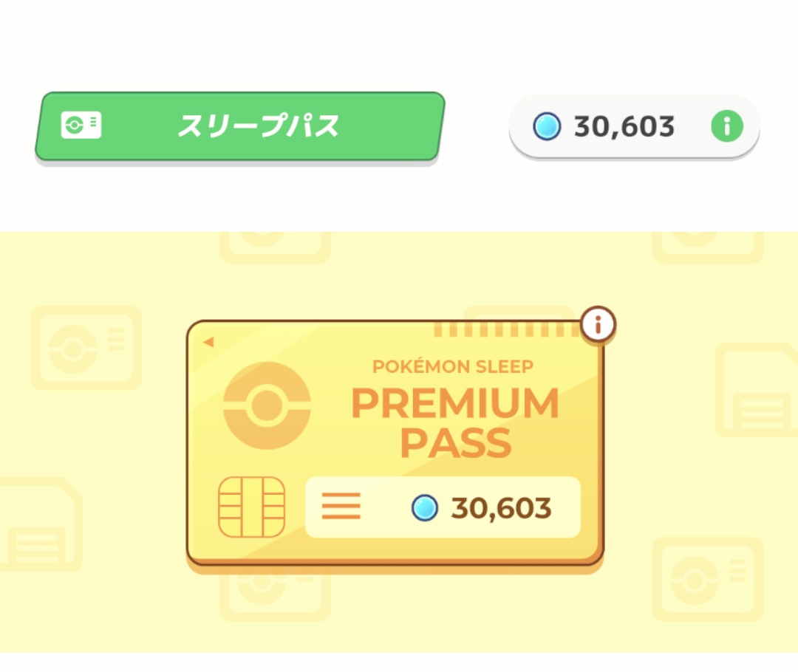Click the faded pass icon at background's bottom-right
The image size is (798, 672).
coord(707,580)
